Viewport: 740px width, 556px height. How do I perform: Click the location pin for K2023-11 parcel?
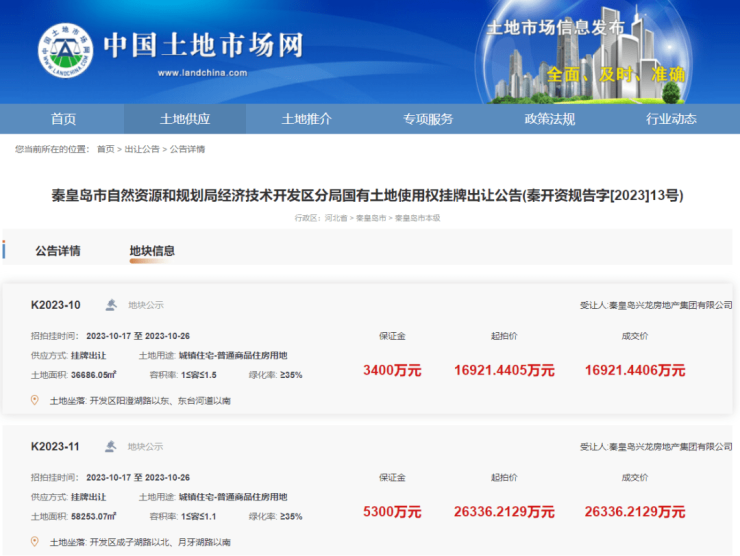pos(34,541)
